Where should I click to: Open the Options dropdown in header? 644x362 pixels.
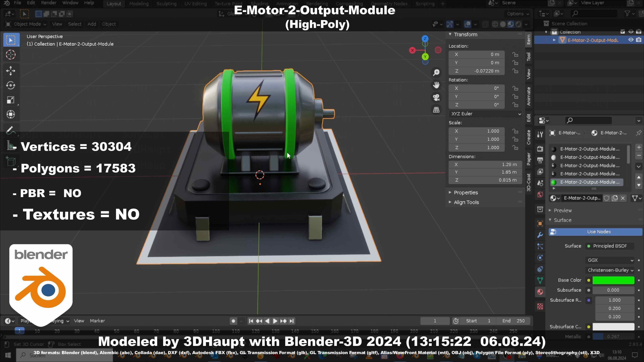point(518,14)
